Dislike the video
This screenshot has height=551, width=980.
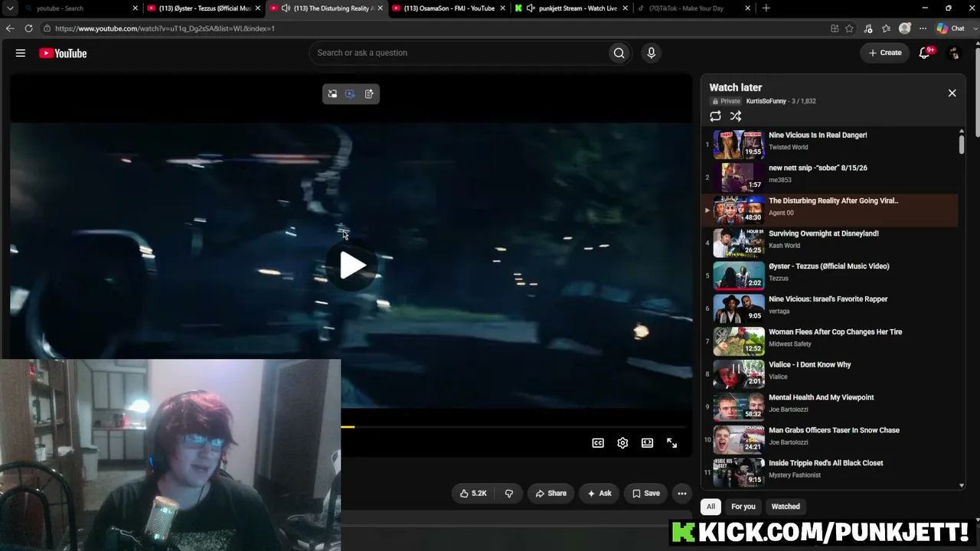[x=509, y=494]
